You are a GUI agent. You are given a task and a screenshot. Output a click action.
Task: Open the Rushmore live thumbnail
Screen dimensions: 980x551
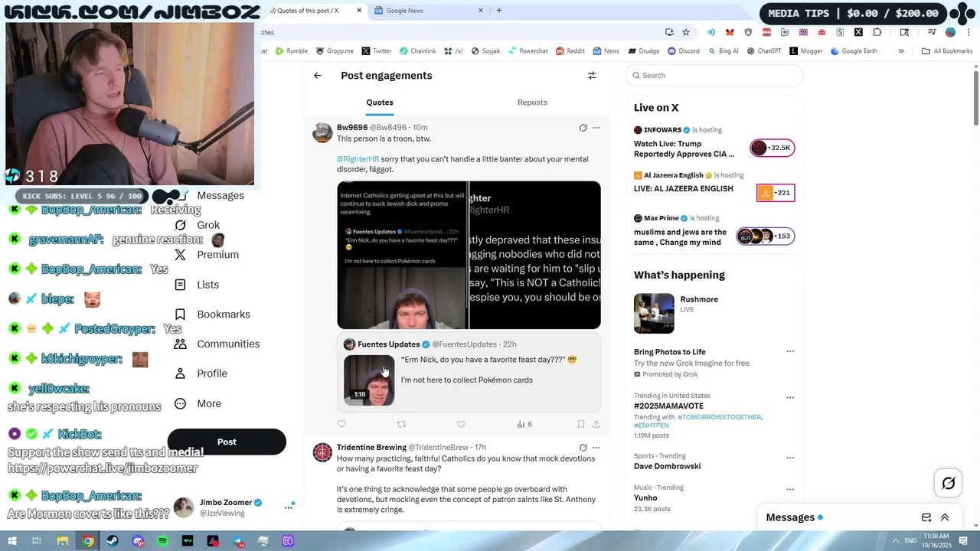click(654, 313)
